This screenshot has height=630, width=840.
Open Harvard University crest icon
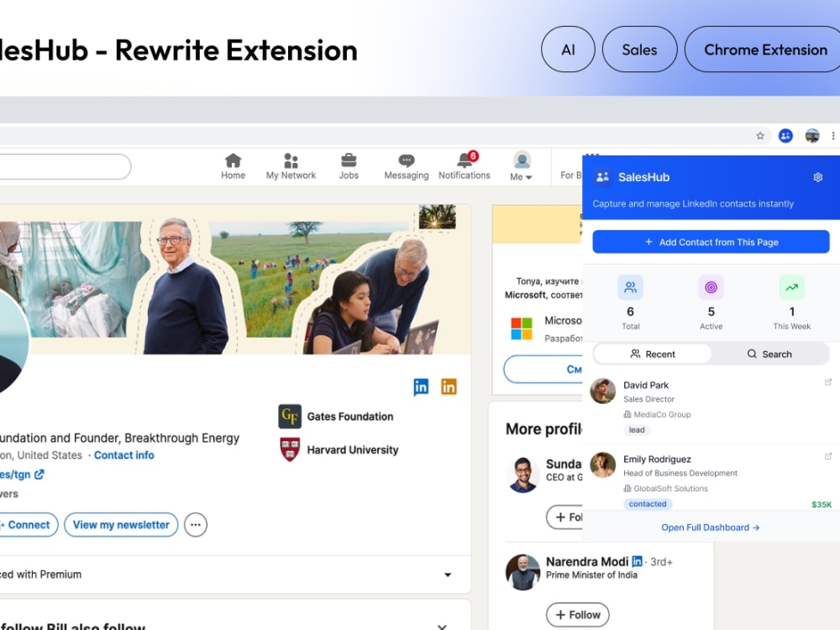pos(290,449)
